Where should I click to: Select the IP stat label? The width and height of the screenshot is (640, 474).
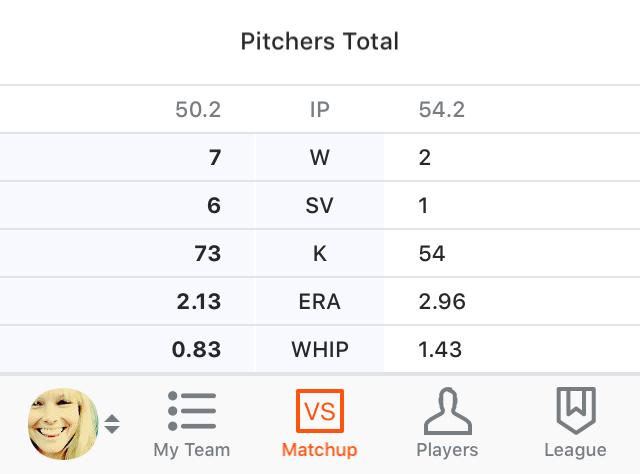pyautogui.click(x=320, y=109)
